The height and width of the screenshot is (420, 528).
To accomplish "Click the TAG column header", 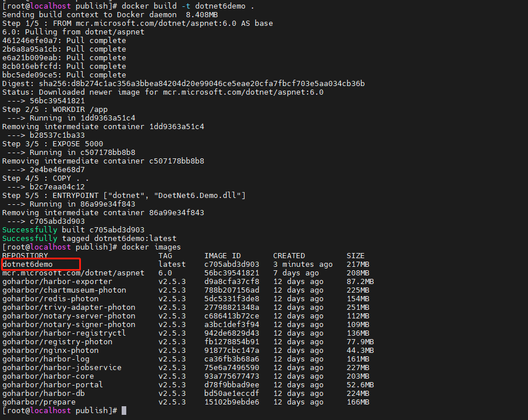I will (165, 256).
